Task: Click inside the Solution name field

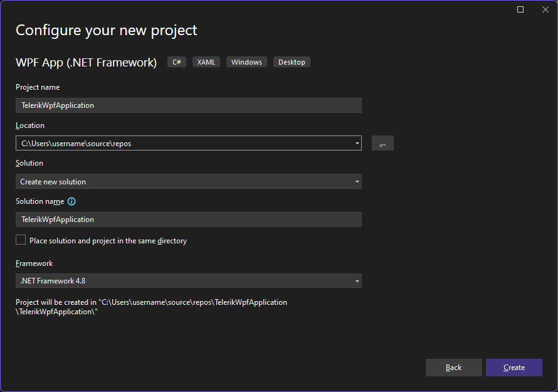Action: 188,219
